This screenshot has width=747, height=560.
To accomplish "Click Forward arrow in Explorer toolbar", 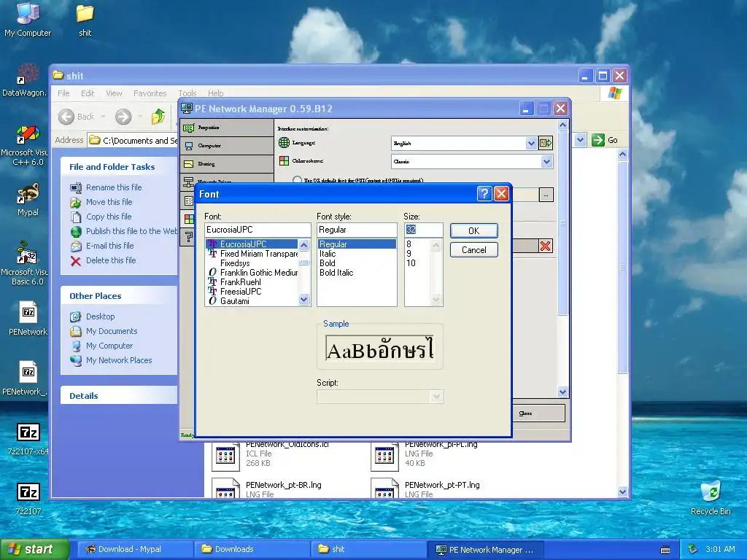I will click(123, 117).
